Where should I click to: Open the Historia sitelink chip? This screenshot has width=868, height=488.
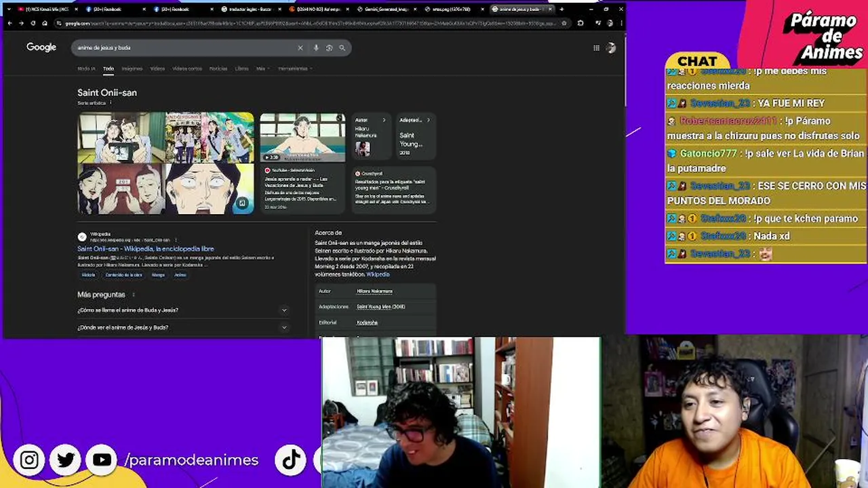click(88, 274)
